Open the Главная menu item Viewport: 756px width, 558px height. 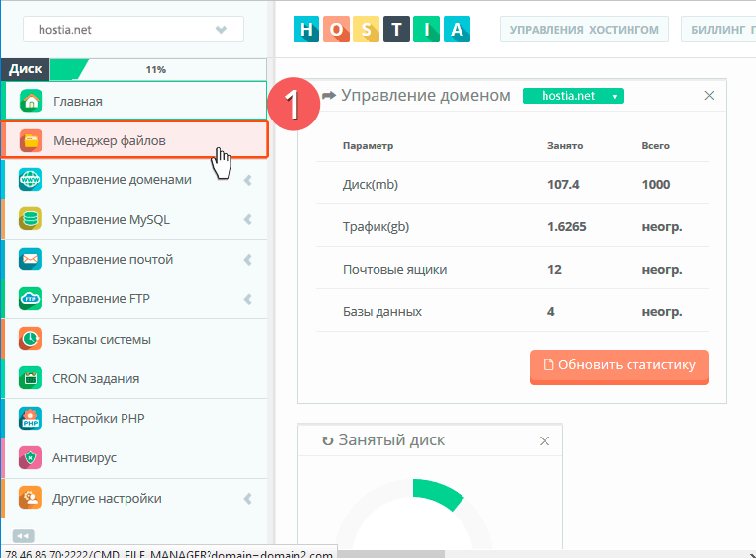click(x=135, y=101)
